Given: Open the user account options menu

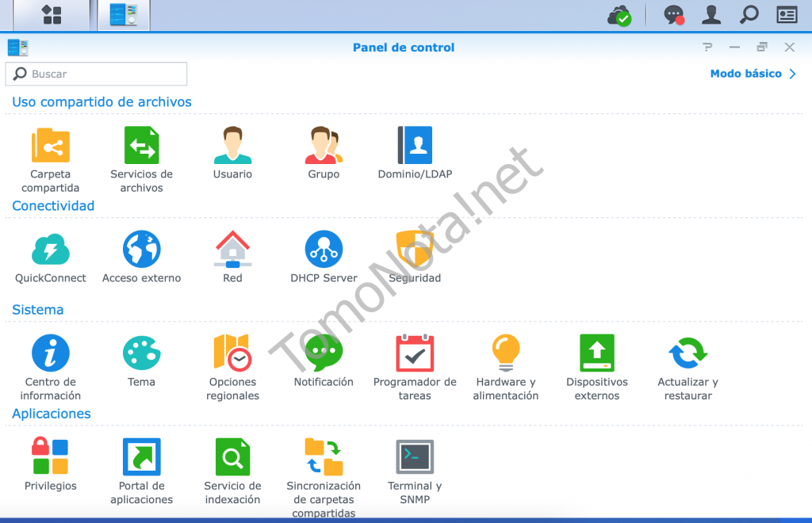Looking at the screenshot, I should click(712, 15).
